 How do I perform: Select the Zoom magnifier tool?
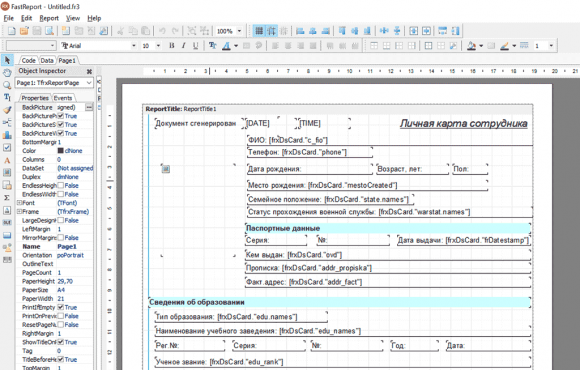[7, 85]
